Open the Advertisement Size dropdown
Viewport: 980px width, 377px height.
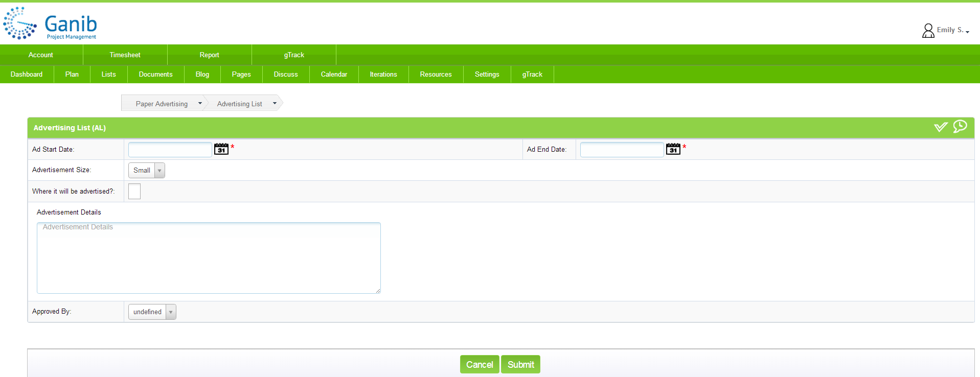[x=147, y=170]
